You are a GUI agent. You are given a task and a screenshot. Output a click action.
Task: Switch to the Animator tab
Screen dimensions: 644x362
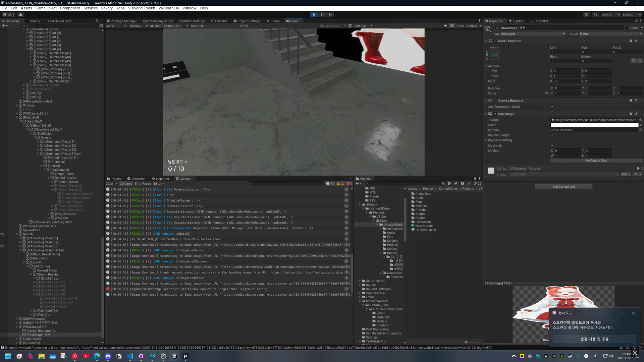[219, 21]
